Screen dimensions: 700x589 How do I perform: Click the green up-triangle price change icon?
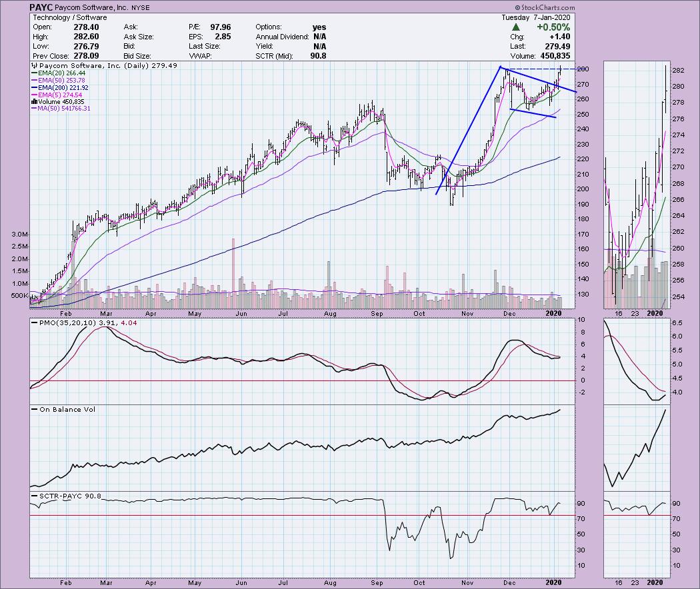pos(516,27)
